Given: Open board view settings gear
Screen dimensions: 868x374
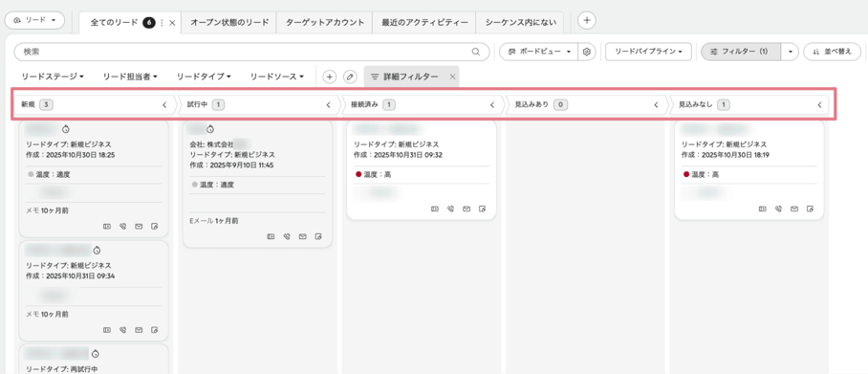Looking at the screenshot, I should [x=587, y=52].
